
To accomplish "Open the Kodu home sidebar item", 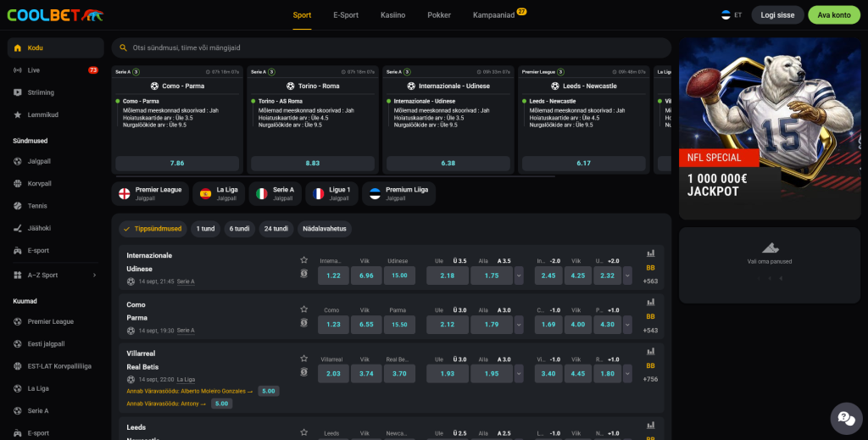I will [55, 48].
